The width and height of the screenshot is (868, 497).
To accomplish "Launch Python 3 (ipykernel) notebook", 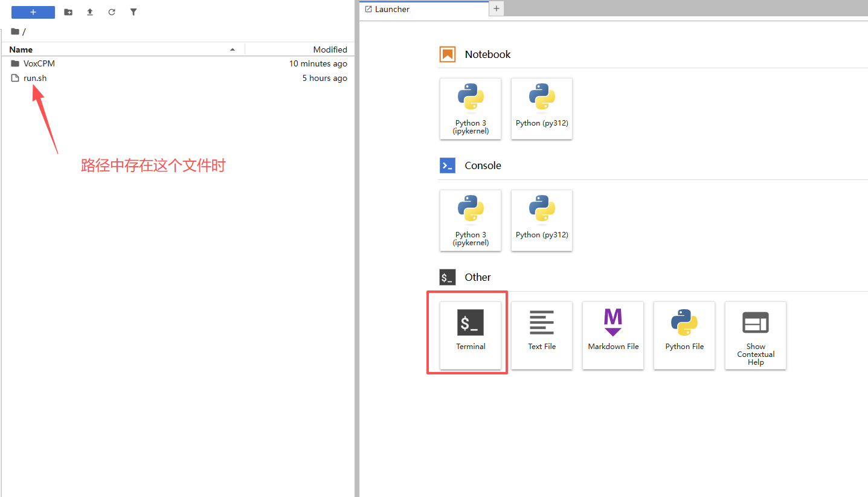I will coord(471,109).
